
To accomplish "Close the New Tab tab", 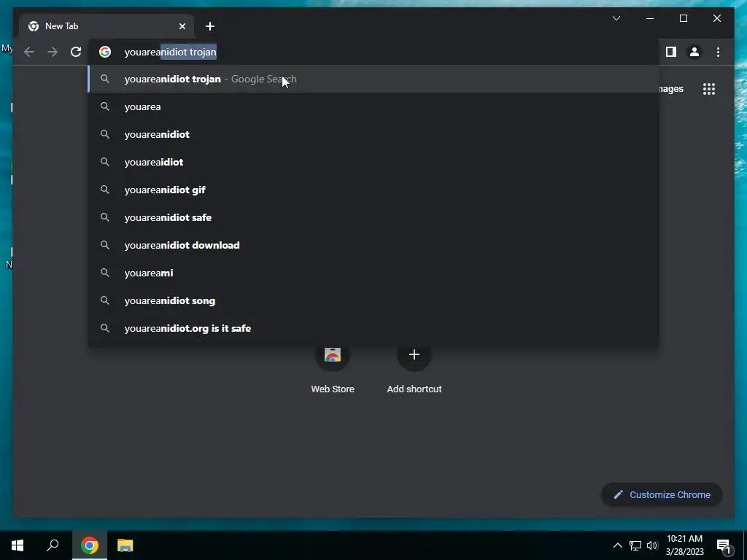I will click(x=182, y=26).
